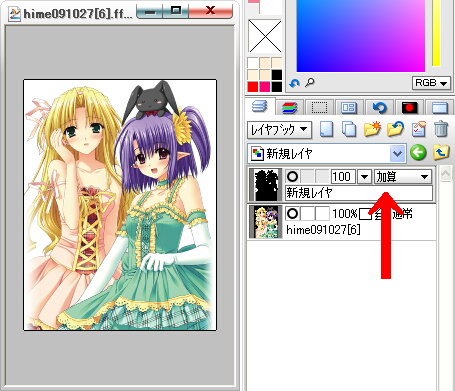Viewport: 455px width, 391px height.
Task: Expand the レイヤブック dropdown menu
Action: click(x=279, y=129)
